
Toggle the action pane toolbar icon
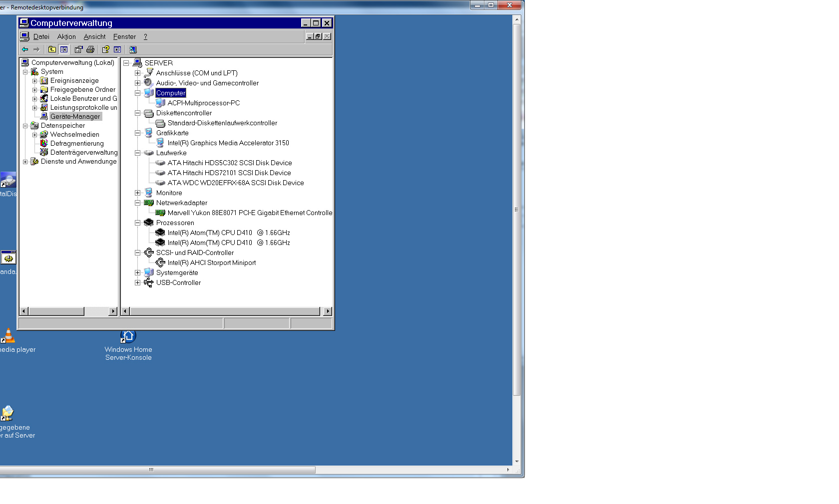(x=117, y=49)
